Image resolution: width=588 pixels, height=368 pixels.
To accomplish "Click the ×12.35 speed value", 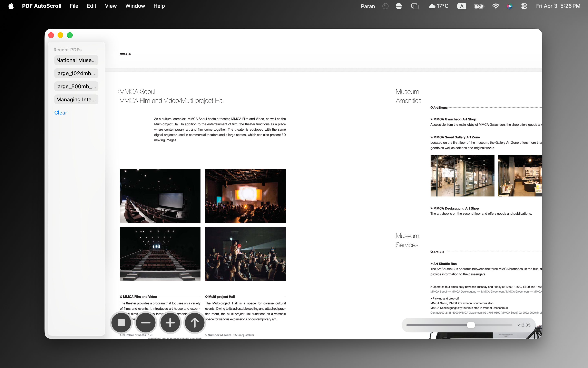I will pos(524,325).
